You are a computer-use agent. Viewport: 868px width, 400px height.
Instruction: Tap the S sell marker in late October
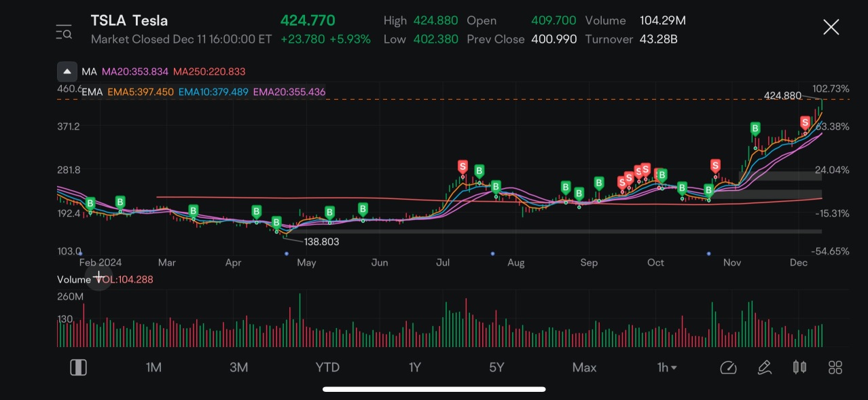pyautogui.click(x=715, y=165)
